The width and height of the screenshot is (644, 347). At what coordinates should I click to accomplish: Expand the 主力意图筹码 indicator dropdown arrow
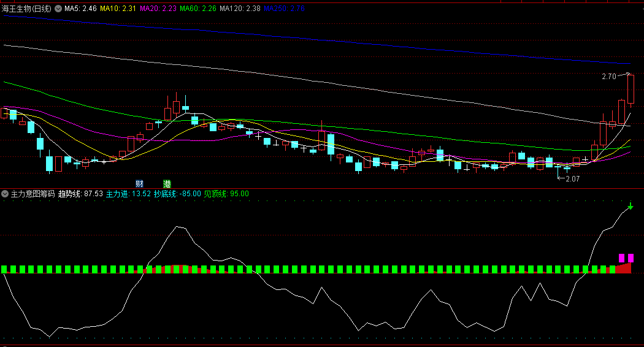tap(5, 194)
